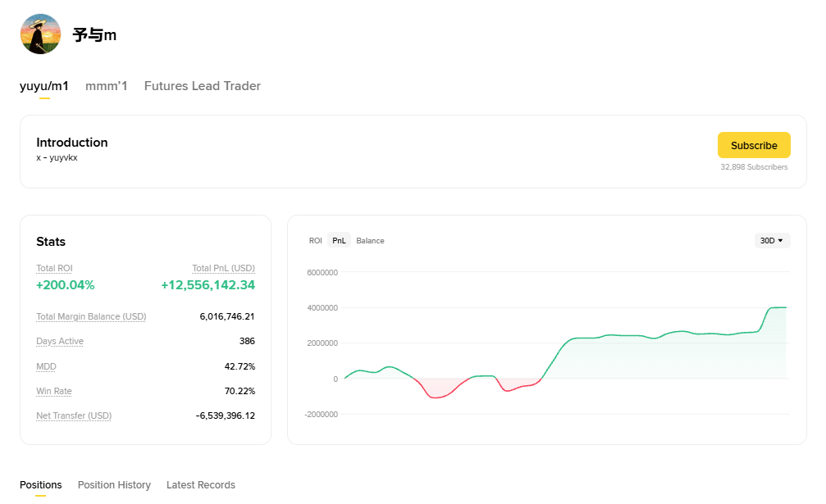Click the Total Margin Balance (USD) label
This screenshot has height=504, width=826.
(x=91, y=316)
